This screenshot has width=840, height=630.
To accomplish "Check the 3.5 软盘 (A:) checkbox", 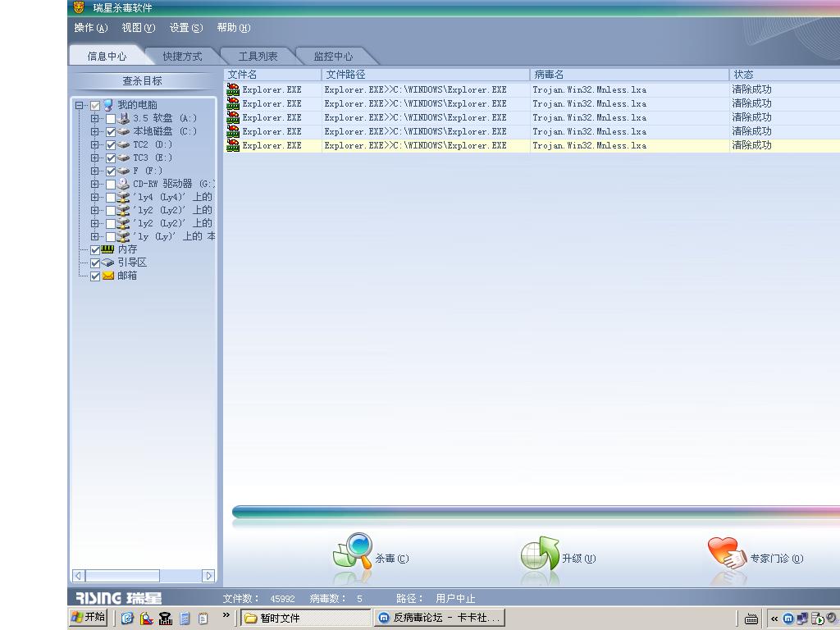I will click(x=111, y=119).
